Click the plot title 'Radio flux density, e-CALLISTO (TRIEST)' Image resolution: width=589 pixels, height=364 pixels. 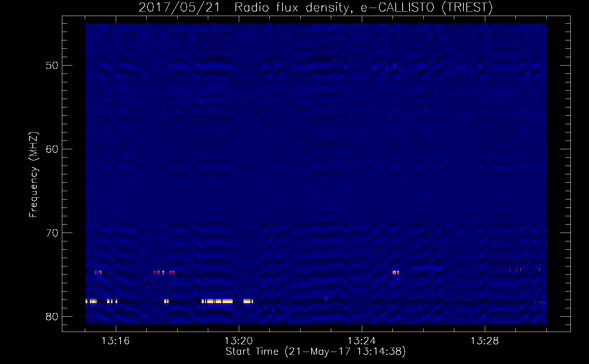pyautogui.click(x=363, y=7)
